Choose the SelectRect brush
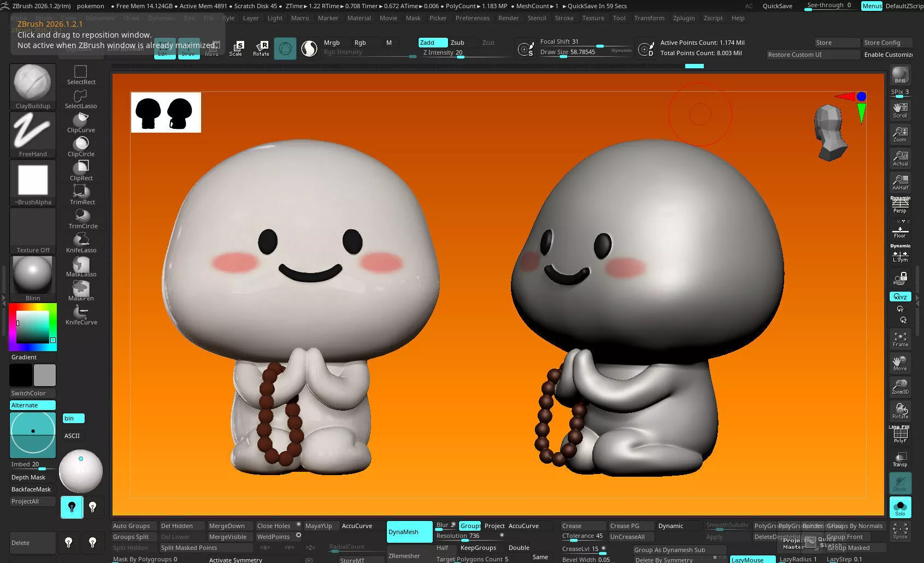Image resolution: width=924 pixels, height=563 pixels. [81, 75]
